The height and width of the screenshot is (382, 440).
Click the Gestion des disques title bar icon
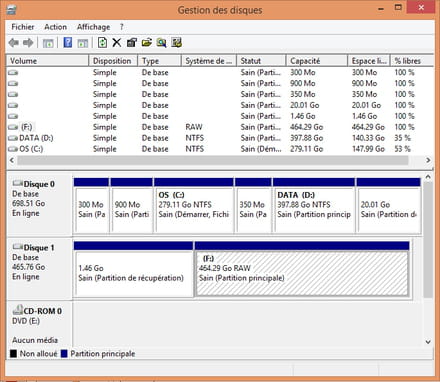point(12,10)
